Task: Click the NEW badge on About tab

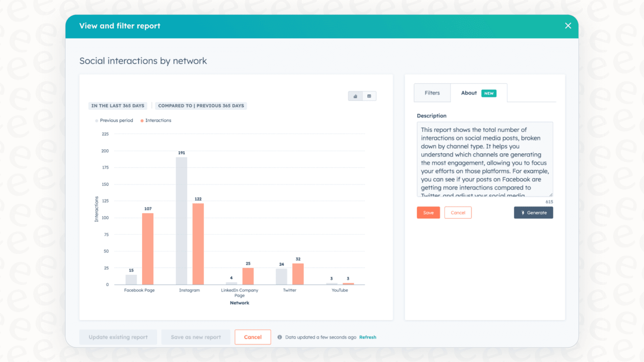Action: coord(489,93)
